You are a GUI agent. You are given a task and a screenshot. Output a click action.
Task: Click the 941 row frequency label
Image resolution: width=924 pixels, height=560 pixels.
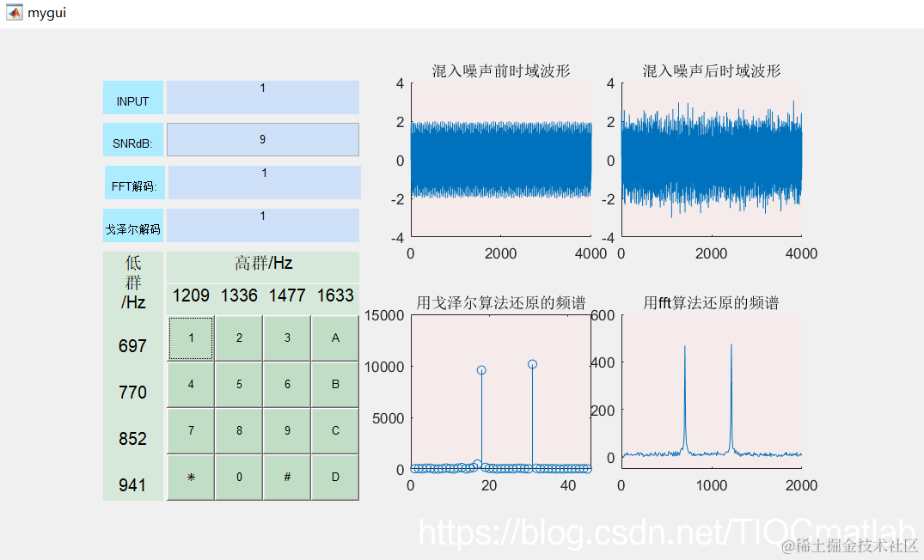pos(132,485)
